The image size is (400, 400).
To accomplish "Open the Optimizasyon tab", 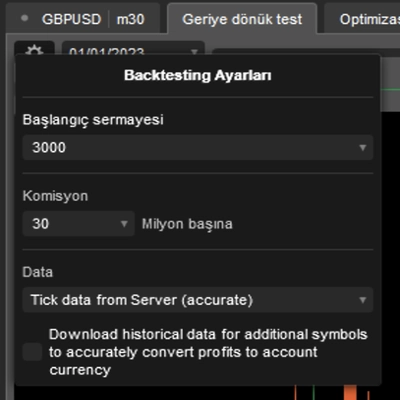I will click(363, 19).
